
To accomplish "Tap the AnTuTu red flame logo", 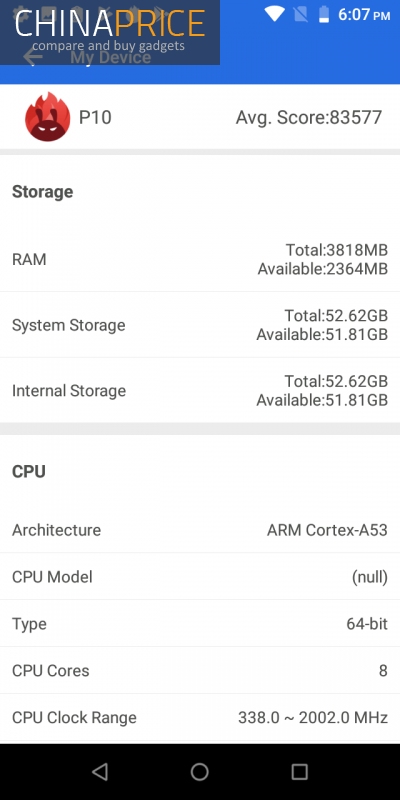I will [x=47, y=117].
